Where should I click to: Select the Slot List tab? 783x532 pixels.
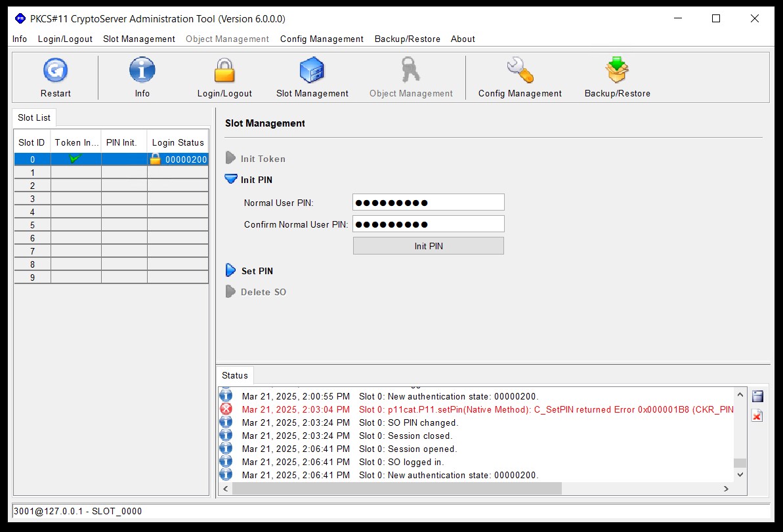34,118
